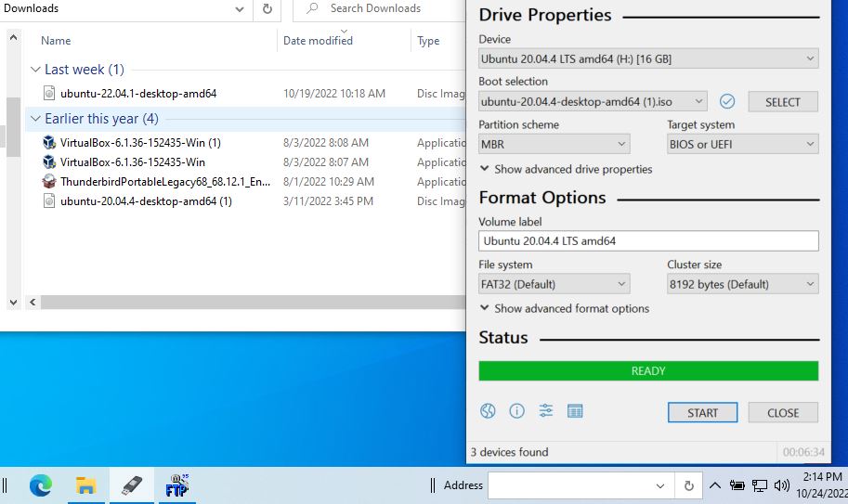848x504 pixels.
Task: Click the ubuntu-22.04.1 disc image icon
Action: tap(48, 93)
